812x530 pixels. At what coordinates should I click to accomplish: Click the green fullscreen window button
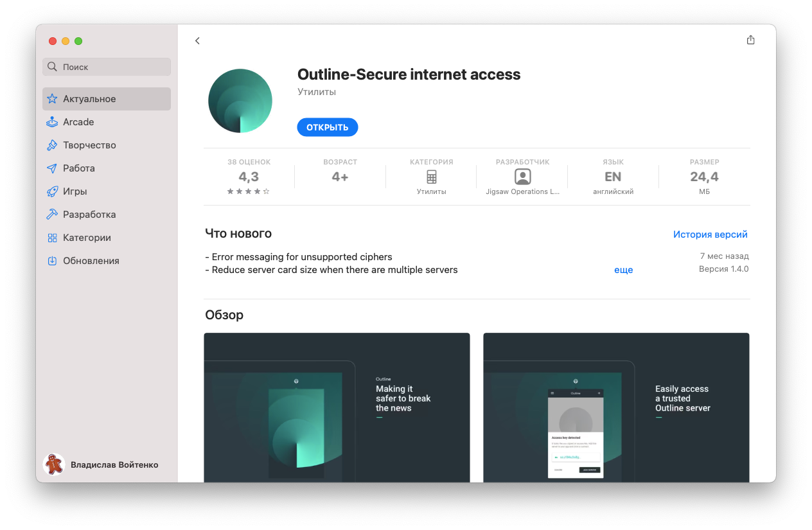point(78,41)
